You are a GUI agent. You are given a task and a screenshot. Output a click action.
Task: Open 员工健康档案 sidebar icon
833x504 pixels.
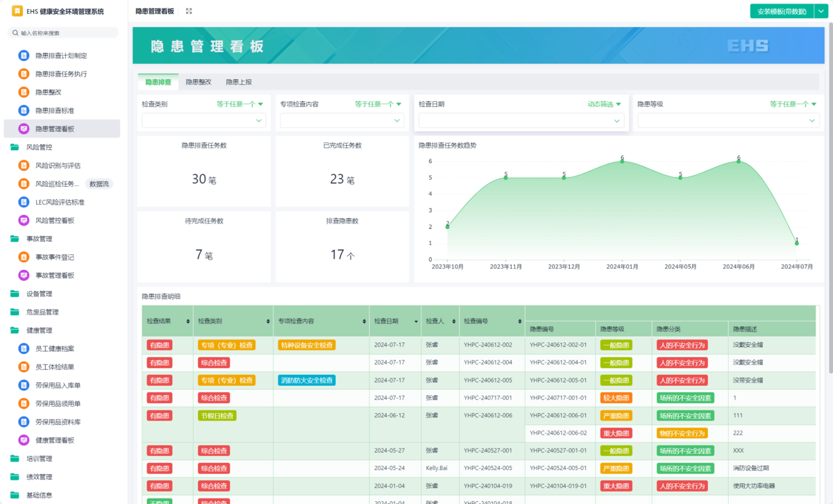tap(24, 348)
